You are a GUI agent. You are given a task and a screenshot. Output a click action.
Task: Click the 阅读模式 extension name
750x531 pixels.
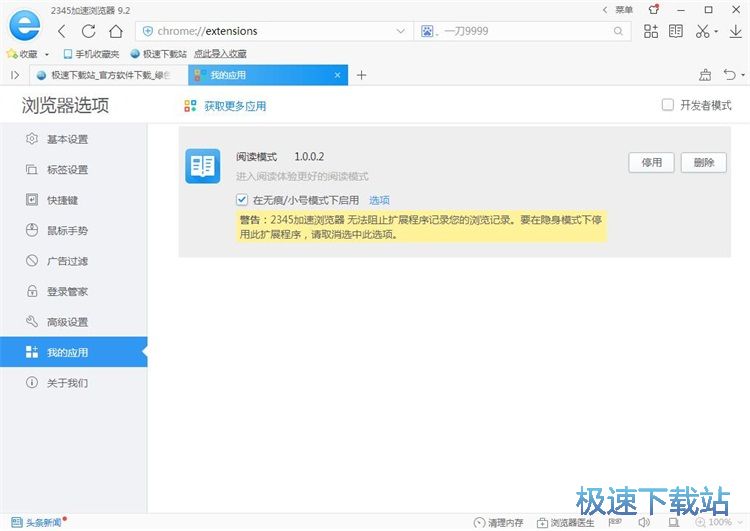[256, 157]
